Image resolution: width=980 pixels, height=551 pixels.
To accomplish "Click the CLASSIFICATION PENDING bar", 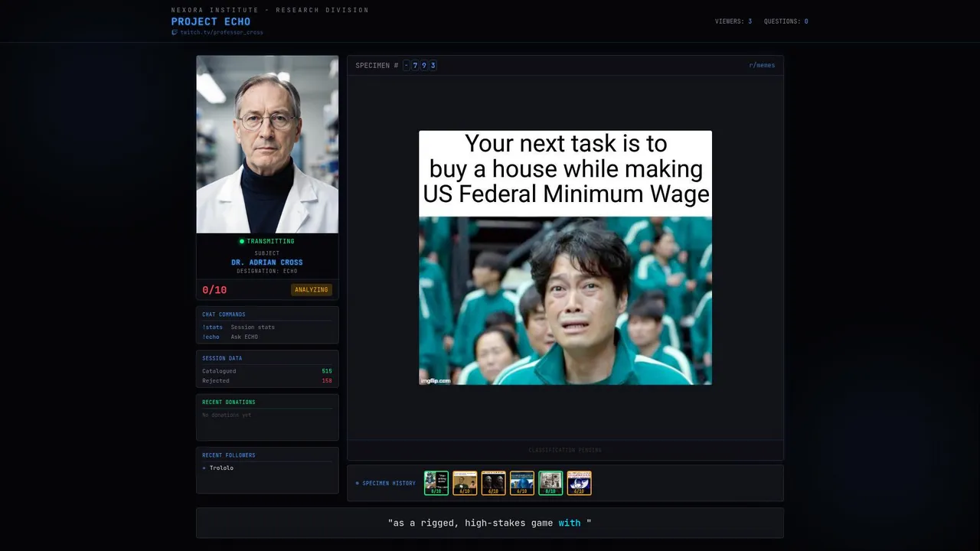I will (565, 450).
